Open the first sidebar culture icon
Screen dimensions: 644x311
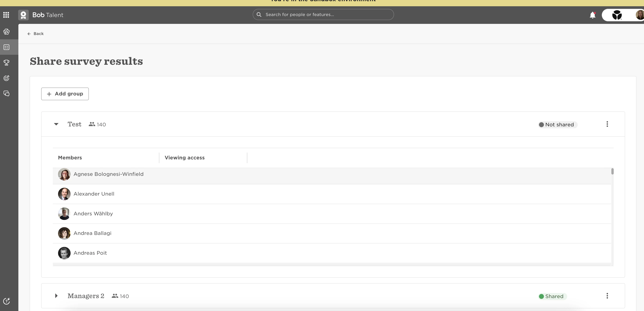6,32
